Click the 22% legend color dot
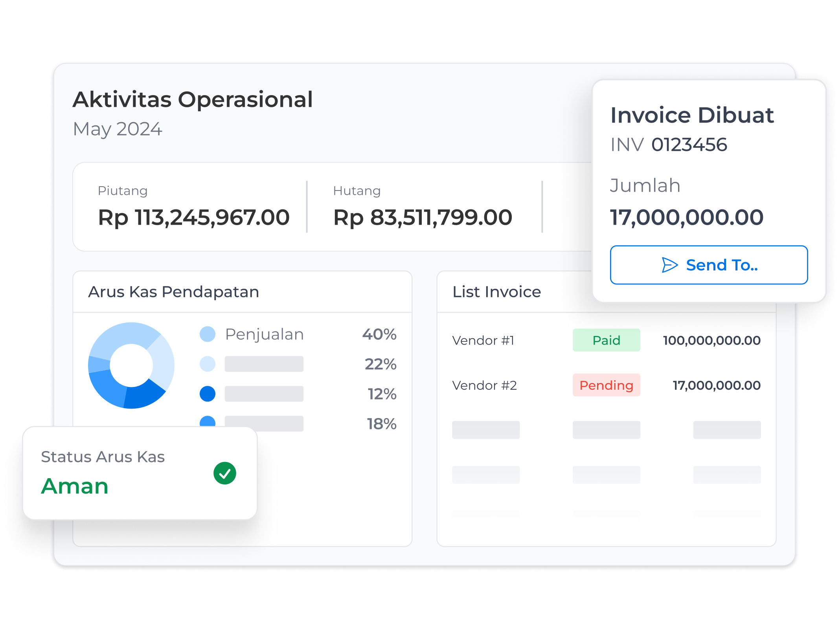Screen dimensions: 840x629 tap(208, 364)
